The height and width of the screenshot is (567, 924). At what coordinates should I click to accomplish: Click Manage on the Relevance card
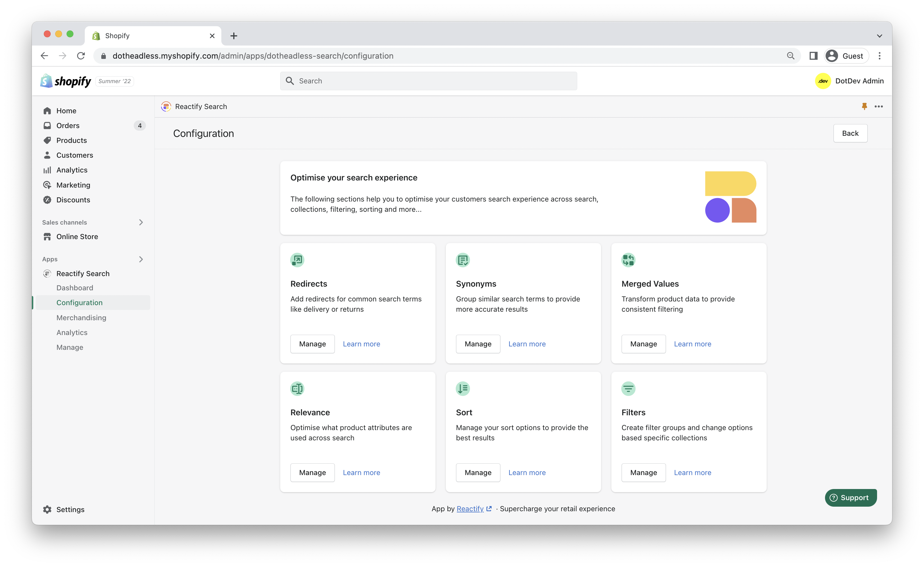pos(312,472)
